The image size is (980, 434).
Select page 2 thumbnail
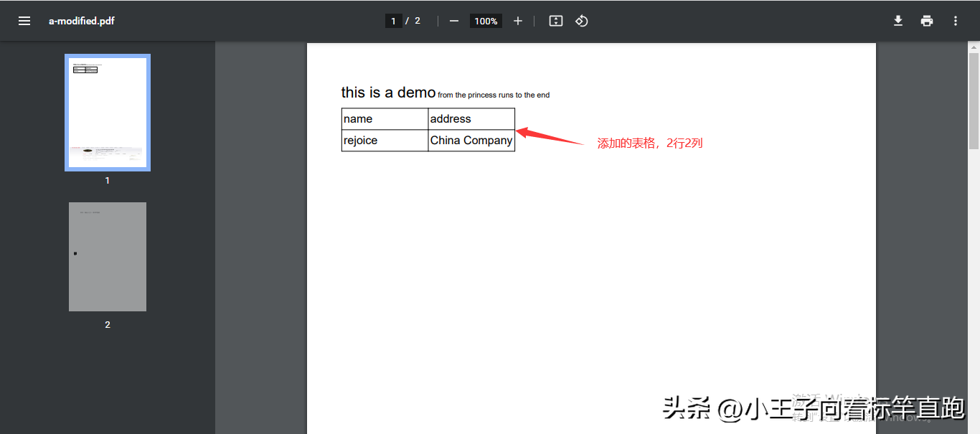pyautogui.click(x=108, y=257)
